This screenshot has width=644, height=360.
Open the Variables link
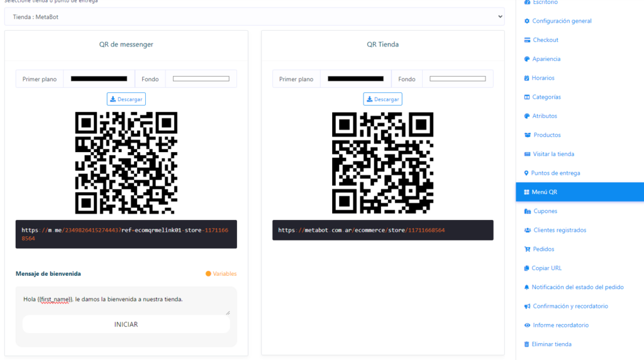225,274
